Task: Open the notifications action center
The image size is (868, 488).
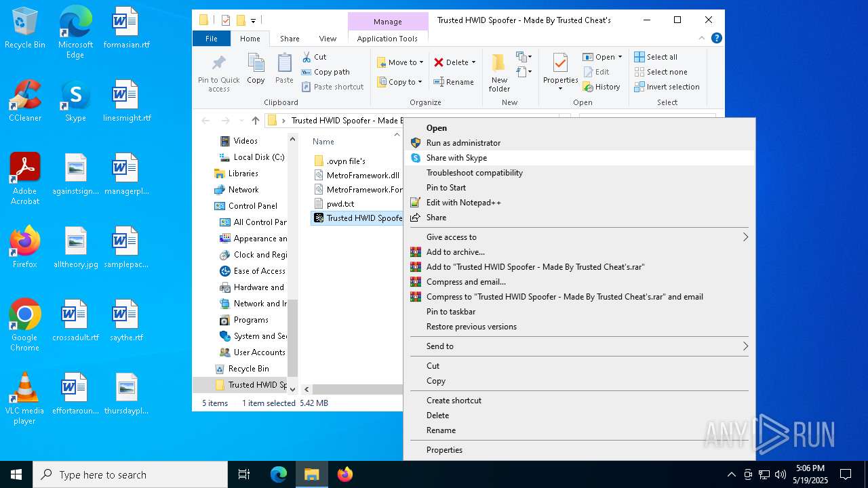Action: click(846, 474)
